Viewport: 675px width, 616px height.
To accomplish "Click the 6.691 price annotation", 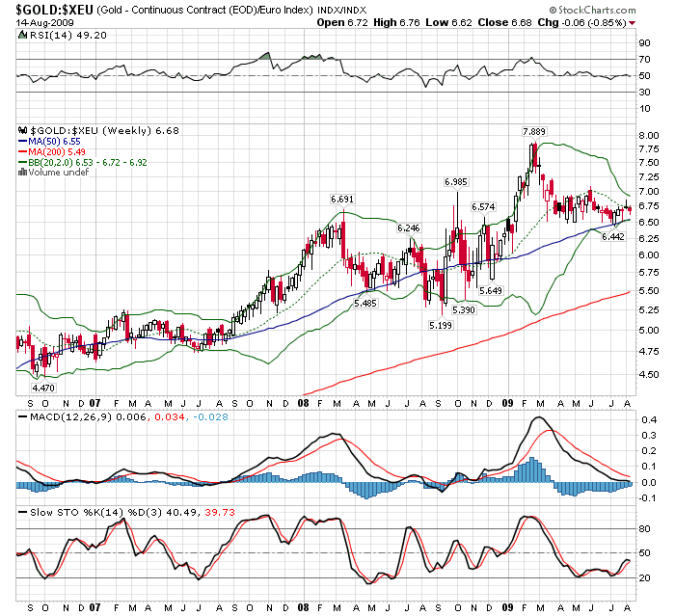I will coord(342,199).
